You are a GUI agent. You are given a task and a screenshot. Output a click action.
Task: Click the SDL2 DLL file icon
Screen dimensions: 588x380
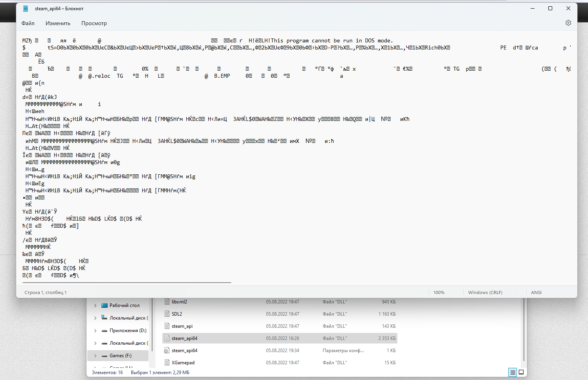tap(167, 314)
